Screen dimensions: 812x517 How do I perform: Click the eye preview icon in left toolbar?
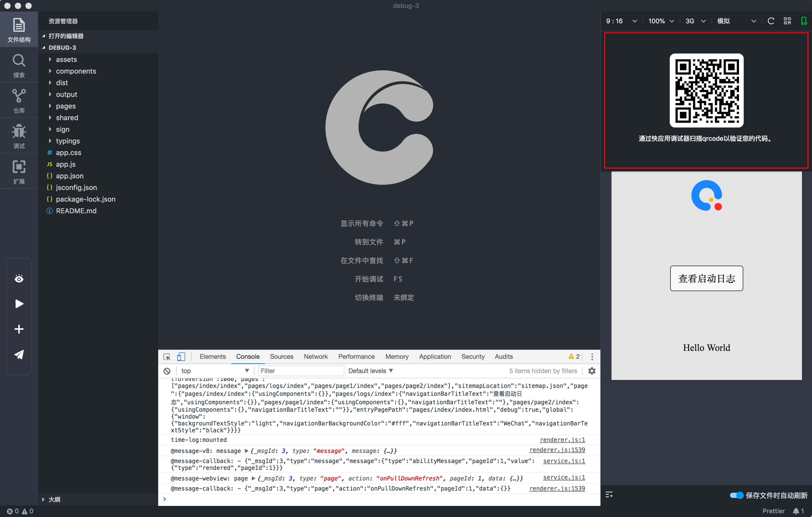tap(19, 279)
